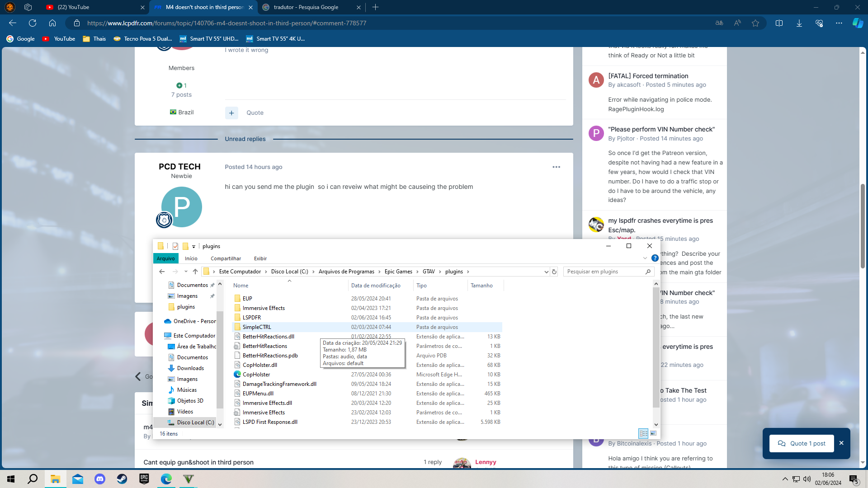Click the Pesquisar em plugins search box
Image resolution: width=868 pixels, height=488 pixels.
pyautogui.click(x=604, y=272)
